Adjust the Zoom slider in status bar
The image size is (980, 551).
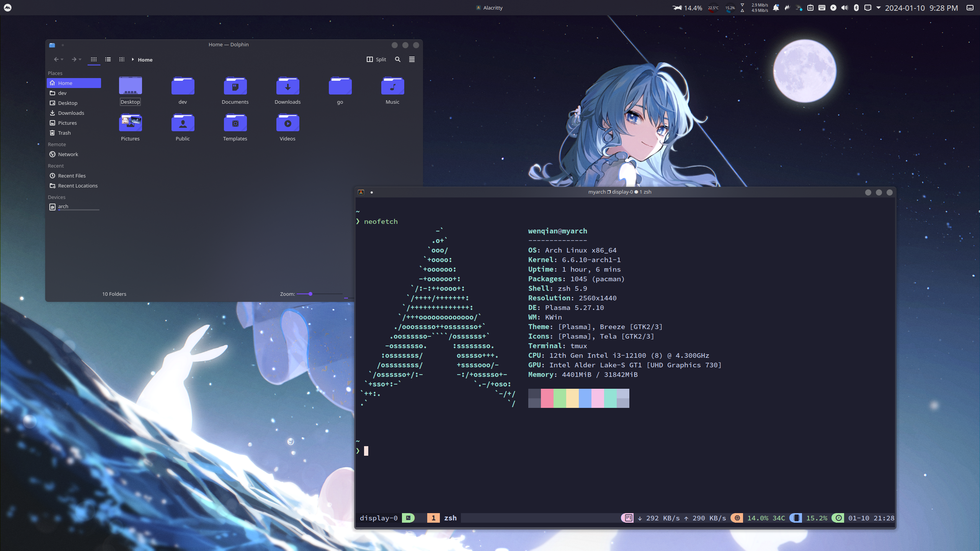(x=310, y=294)
